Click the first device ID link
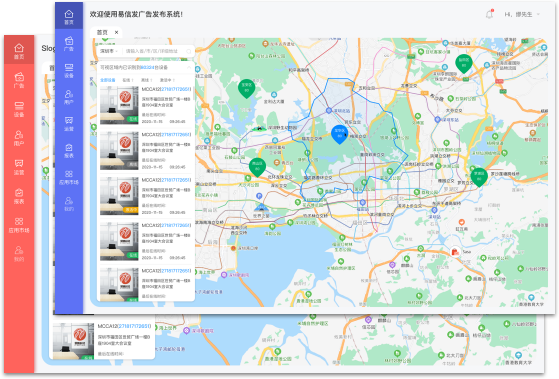The width and height of the screenshot is (559, 379). [x=175, y=89]
